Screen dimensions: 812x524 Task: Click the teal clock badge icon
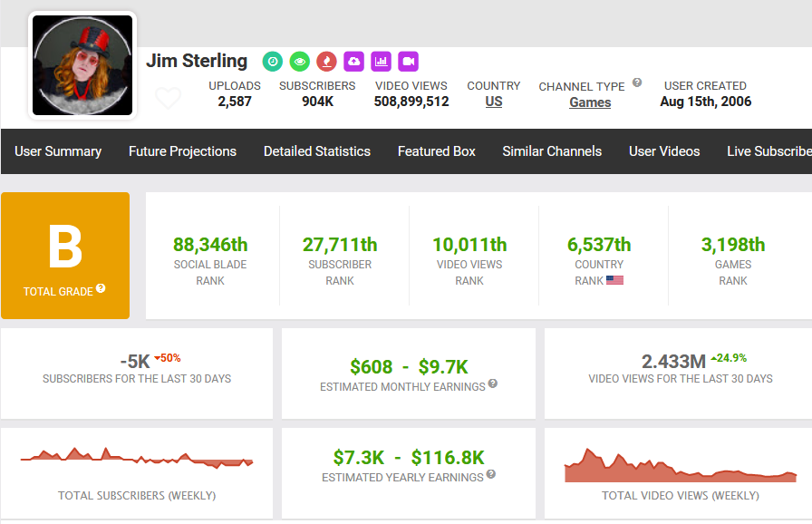tap(273, 62)
